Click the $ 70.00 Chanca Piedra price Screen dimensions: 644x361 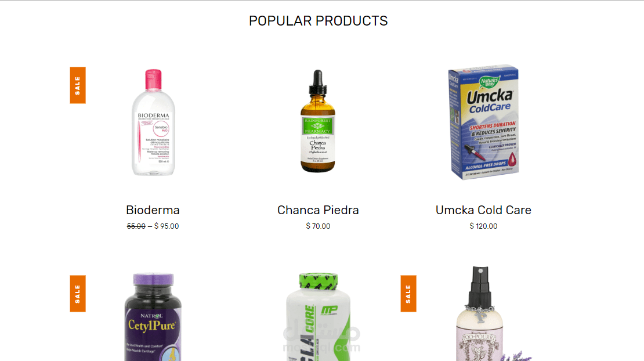coord(318,226)
